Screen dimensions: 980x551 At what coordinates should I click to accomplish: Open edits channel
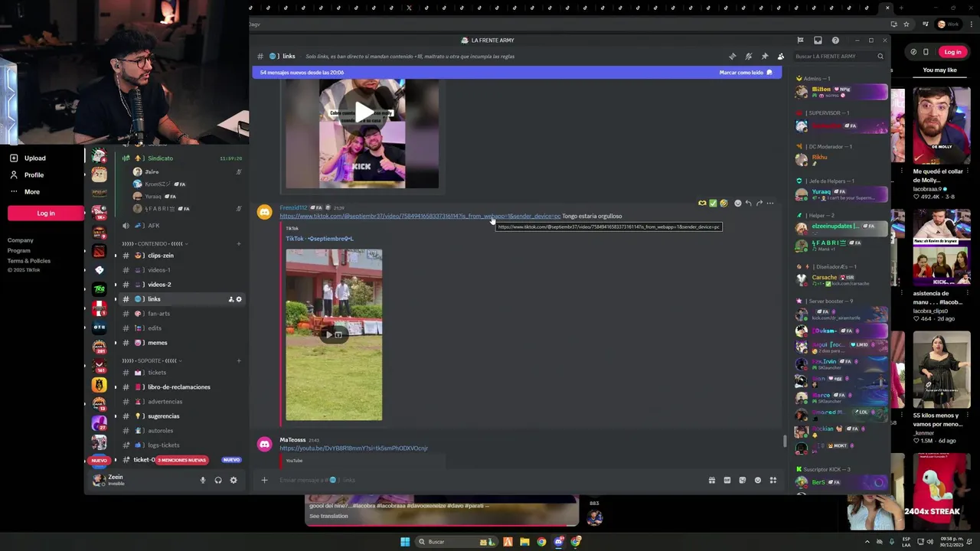[181, 328]
